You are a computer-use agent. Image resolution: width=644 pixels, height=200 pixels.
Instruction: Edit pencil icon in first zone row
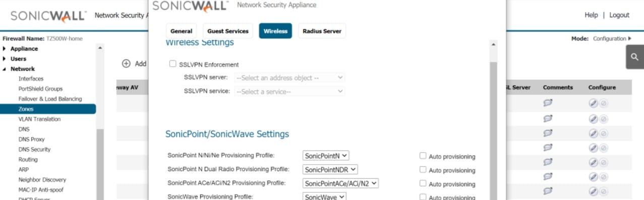(x=594, y=104)
